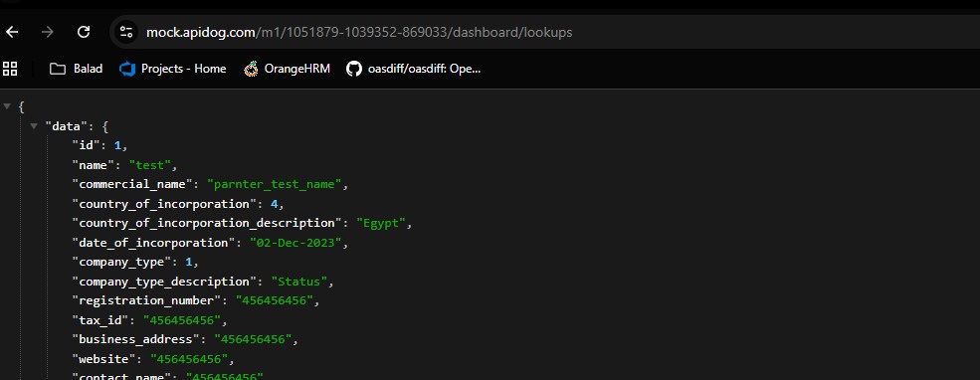Viewport: 980px width, 380px height.
Task: Open the oasdiff/oasdiff bookmark
Action: coord(414,69)
